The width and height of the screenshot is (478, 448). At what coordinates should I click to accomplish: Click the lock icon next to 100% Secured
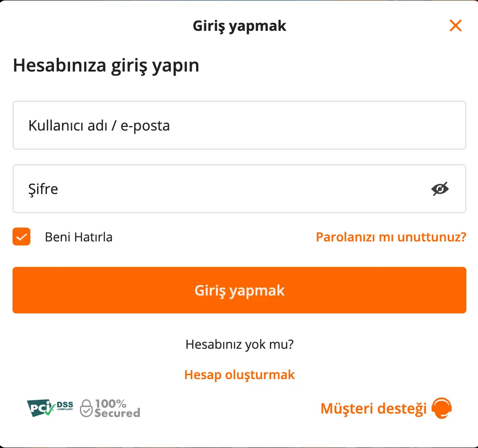[87, 408]
